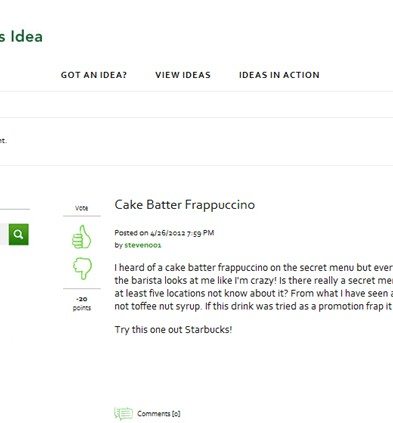Screen dimensions: 393x423
Task: Open the Comments [0] link
Action: tap(159, 414)
